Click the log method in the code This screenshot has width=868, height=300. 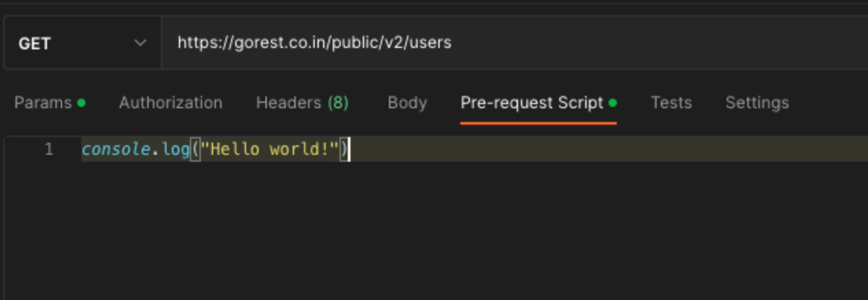[175, 149]
